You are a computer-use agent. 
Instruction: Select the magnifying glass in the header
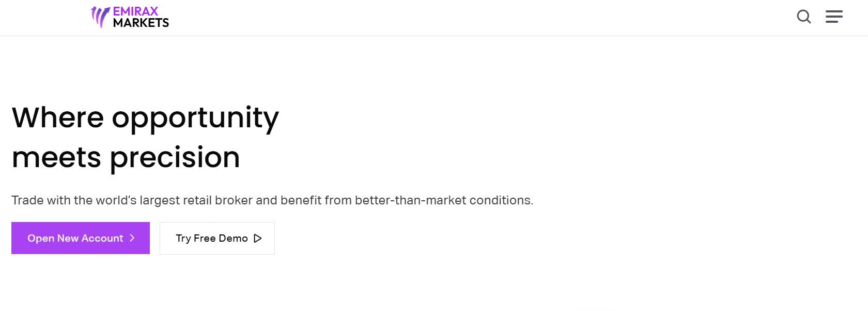click(x=804, y=17)
